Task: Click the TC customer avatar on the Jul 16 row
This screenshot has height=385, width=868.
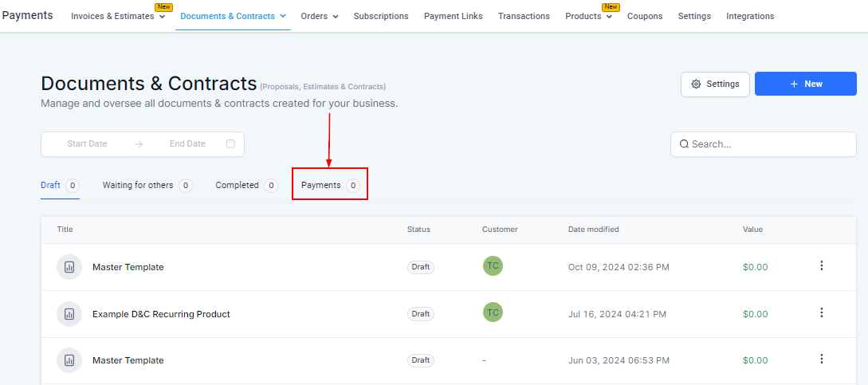Action: coord(493,313)
